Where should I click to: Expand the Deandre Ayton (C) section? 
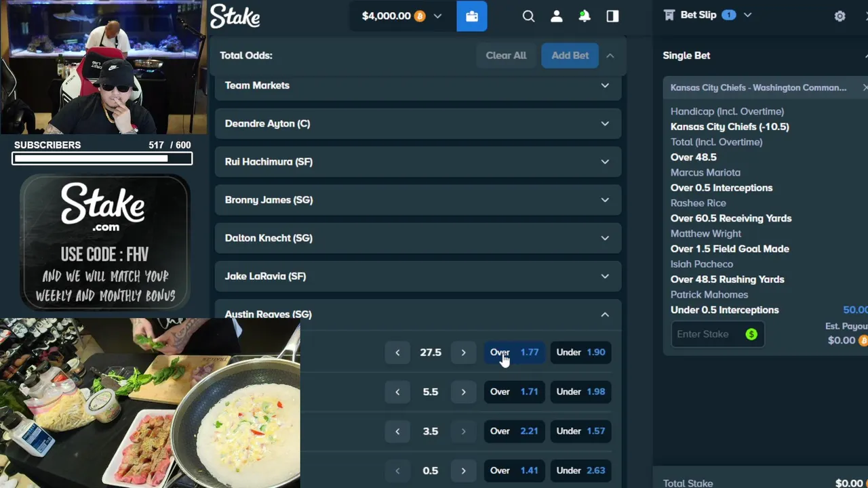(x=418, y=123)
